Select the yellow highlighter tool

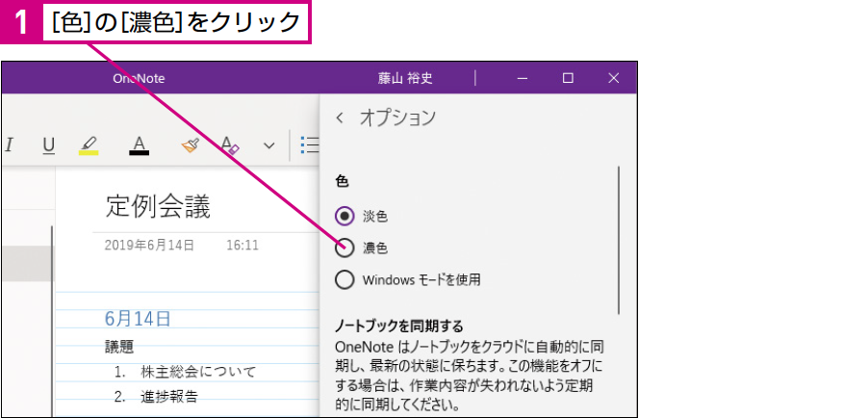coord(89,145)
